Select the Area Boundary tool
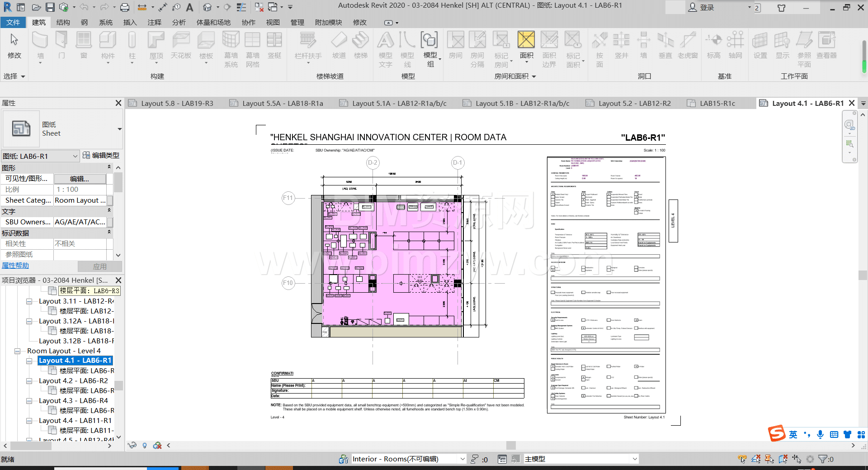 [x=549, y=50]
